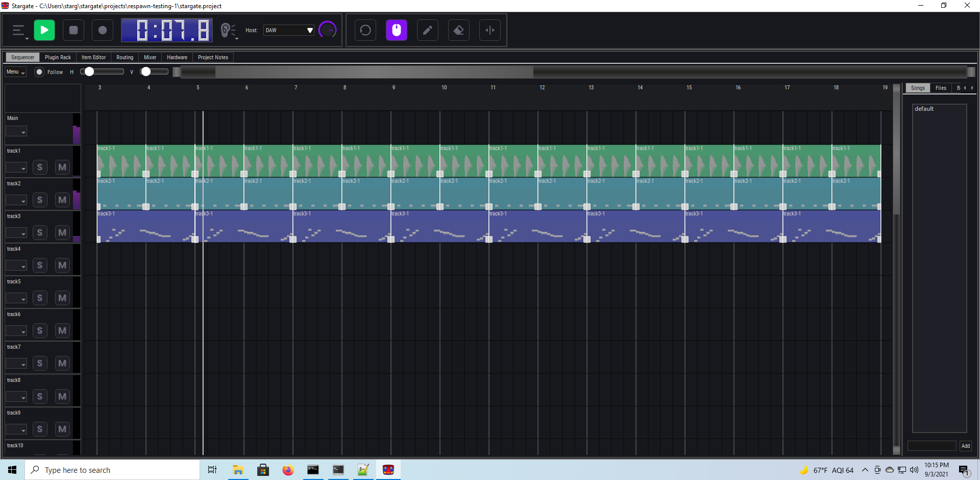Viewport: 980px width, 480px height.
Task: Click timeline ruler at bar 10
Action: pyautogui.click(x=444, y=88)
